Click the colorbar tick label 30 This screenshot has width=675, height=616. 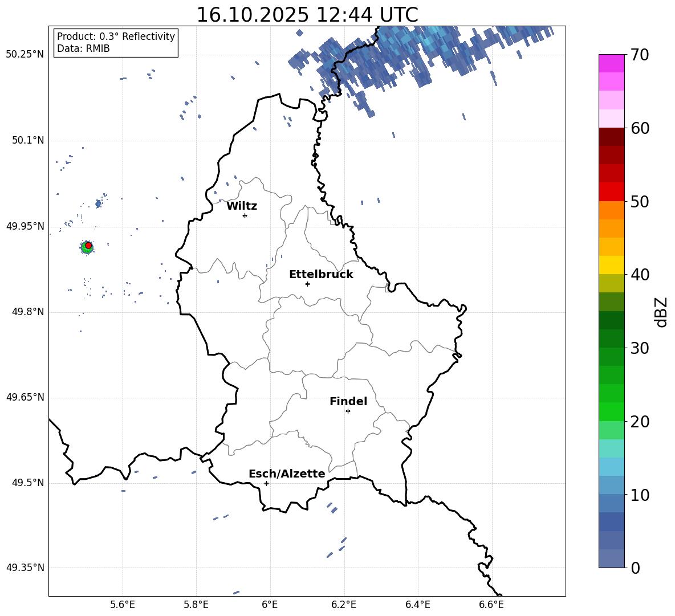point(640,348)
